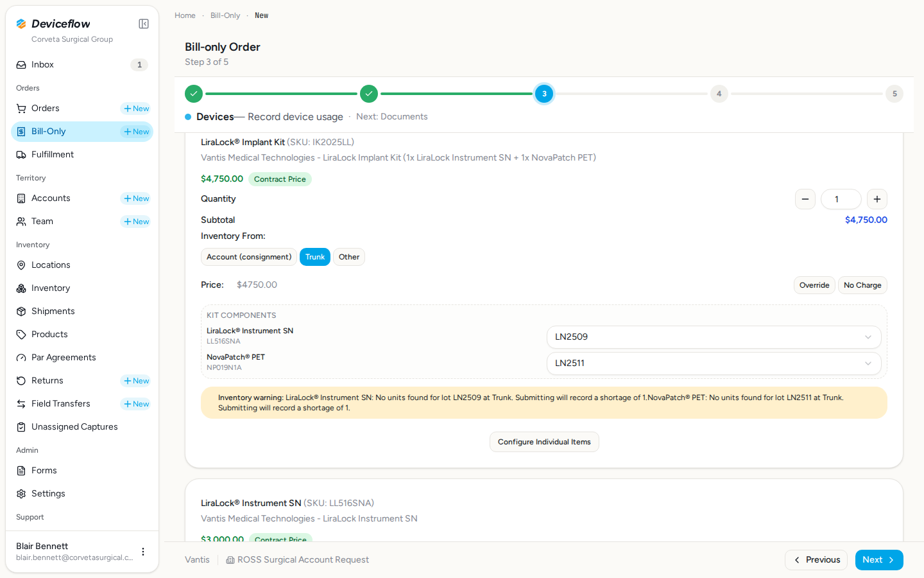924x578 pixels.
Task: Open the Par Agreements gauge icon
Action: pos(21,358)
